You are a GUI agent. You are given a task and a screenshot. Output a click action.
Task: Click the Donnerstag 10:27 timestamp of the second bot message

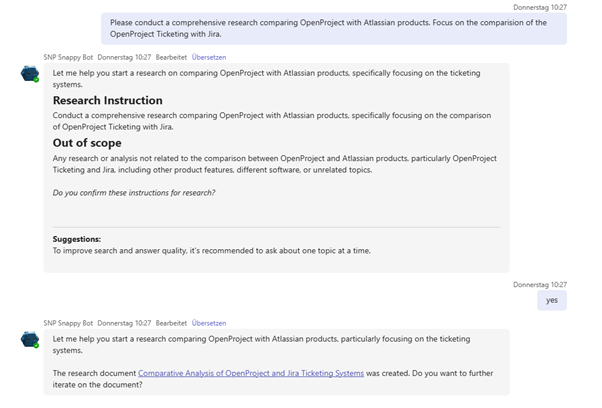pyautogui.click(x=124, y=323)
